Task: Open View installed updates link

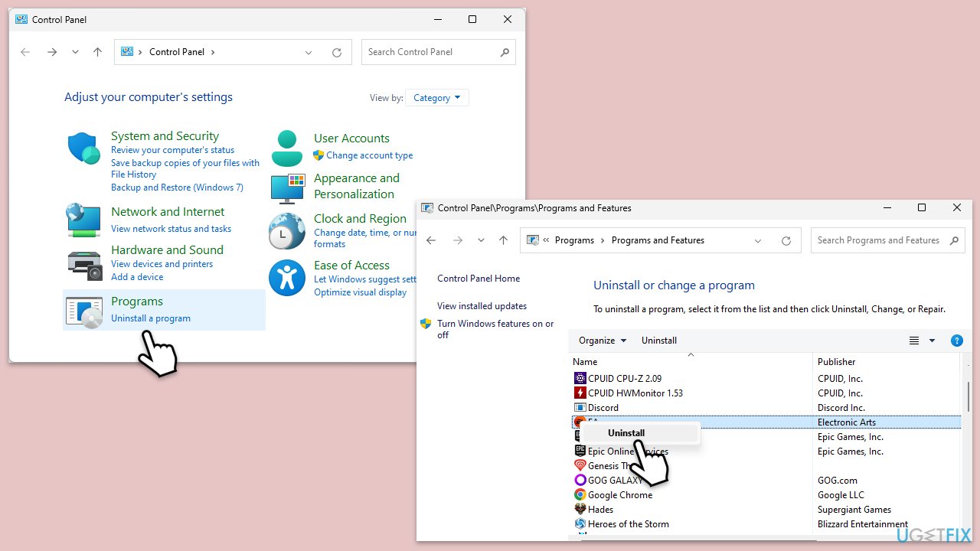Action: click(482, 306)
